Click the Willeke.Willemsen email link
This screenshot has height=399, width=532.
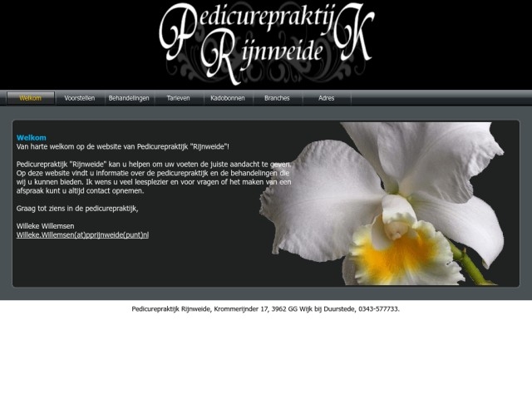tap(83, 235)
